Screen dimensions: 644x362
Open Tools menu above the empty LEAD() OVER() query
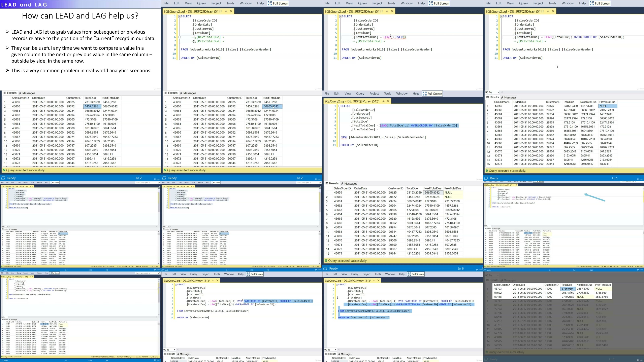[x=391, y=3]
